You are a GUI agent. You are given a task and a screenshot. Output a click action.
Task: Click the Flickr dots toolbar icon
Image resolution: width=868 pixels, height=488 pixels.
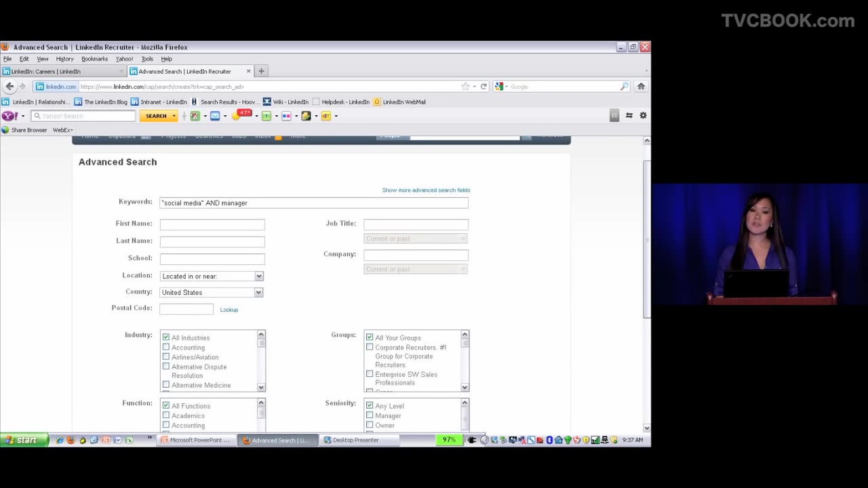pos(286,116)
